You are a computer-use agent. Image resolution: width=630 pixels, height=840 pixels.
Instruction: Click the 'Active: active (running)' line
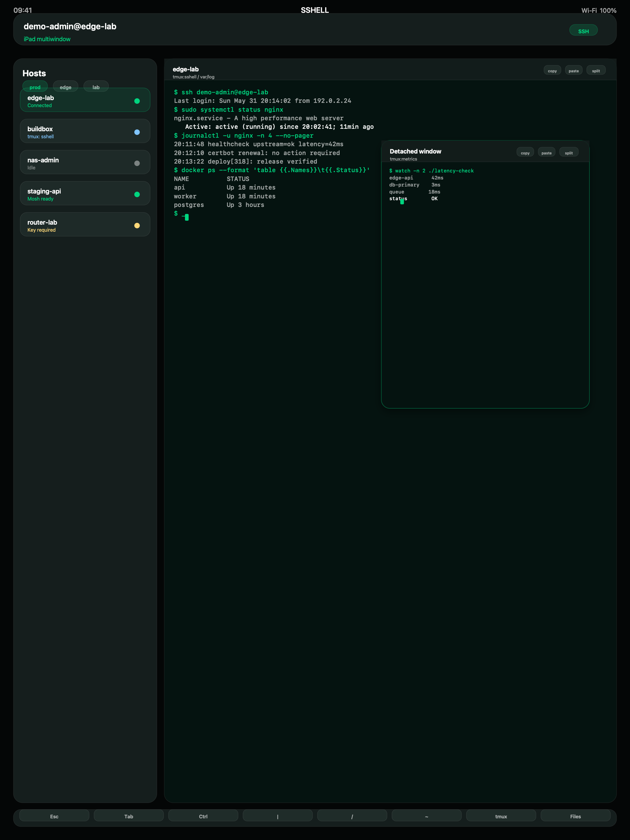tap(279, 127)
